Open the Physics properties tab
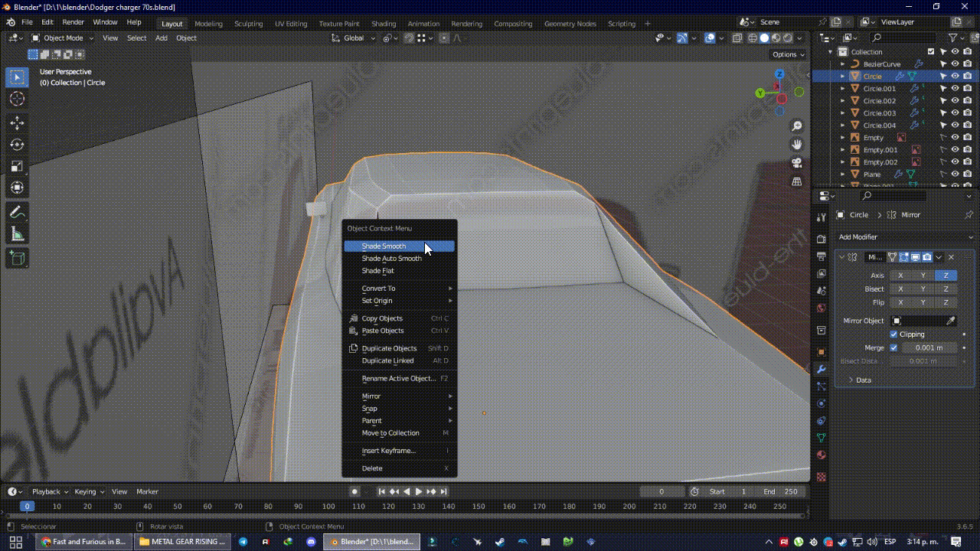This screenshot has width=980, height=551. pyautogui.click(x=822, y=403)
